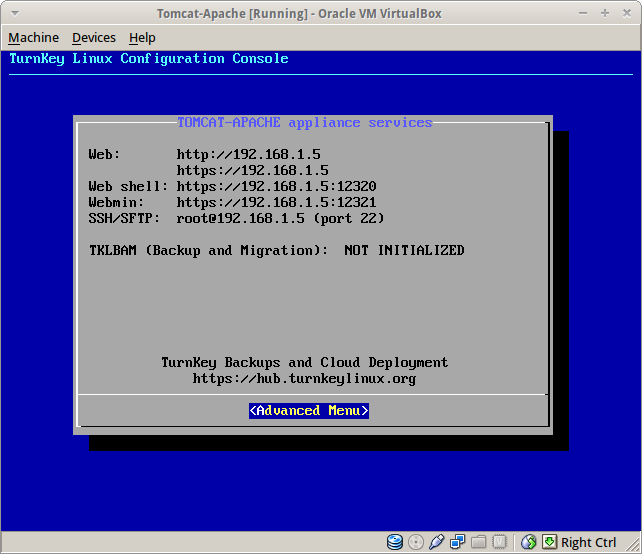Click the Webmin address with port 12321
642x554 pixels.
click(x=276, y=202)
